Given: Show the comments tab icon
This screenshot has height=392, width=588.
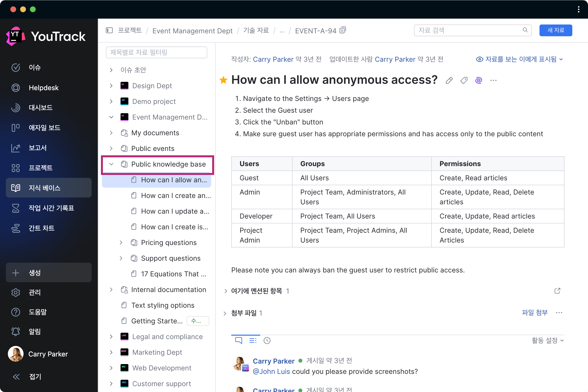Looking at the screenshot, I should point(238,341).
